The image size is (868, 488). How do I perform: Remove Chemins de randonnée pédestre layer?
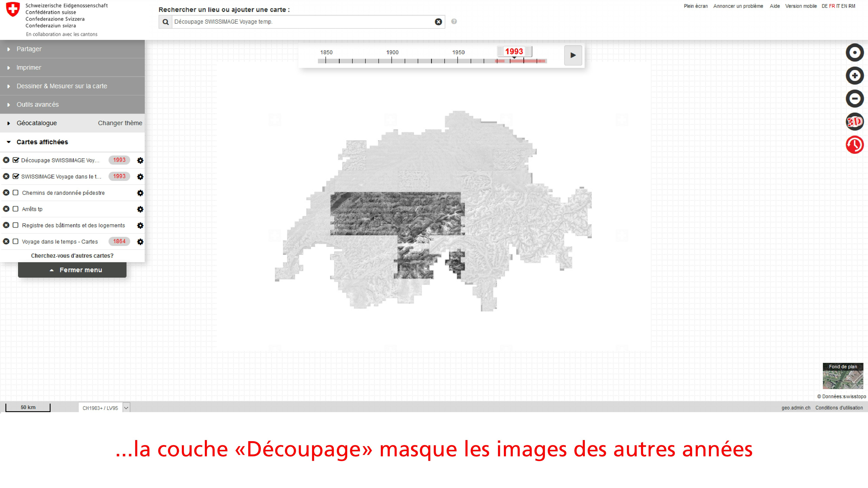coord(6,193)
